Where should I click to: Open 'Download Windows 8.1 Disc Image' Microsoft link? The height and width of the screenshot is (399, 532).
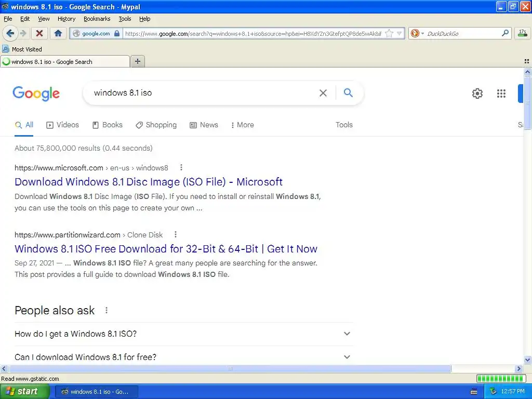click(149, 182)
